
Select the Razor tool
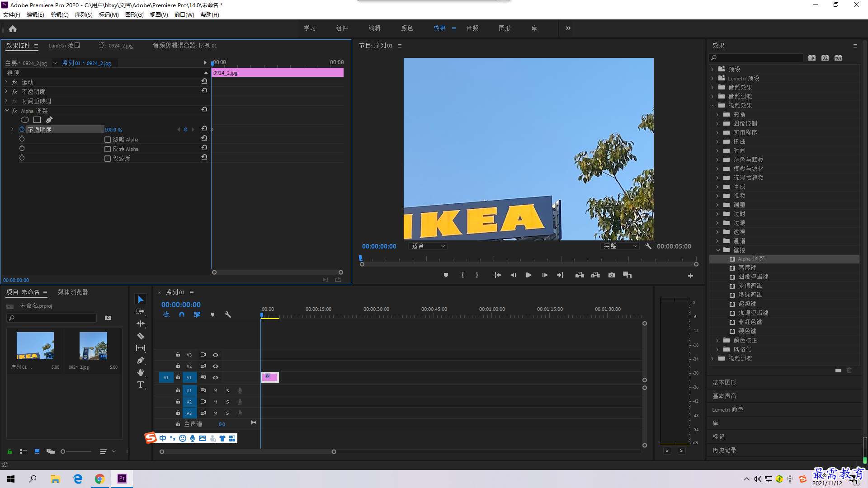[x=141, y=336]
